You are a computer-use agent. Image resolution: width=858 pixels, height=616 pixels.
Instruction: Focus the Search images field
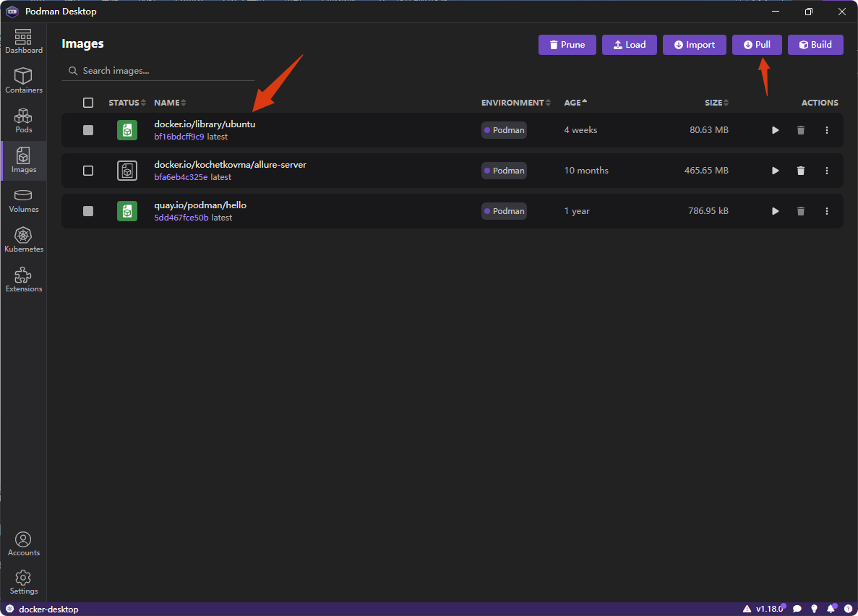[x=158, y=71]
